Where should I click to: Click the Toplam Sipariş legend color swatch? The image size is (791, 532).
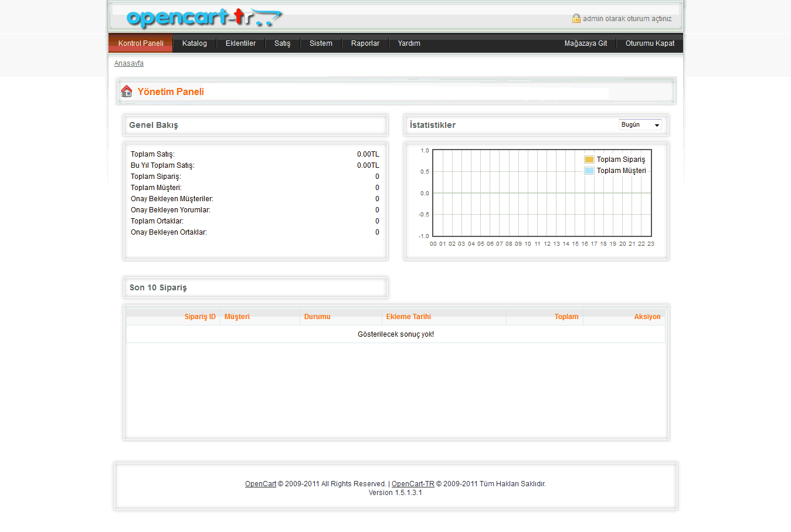pos(589,160)
